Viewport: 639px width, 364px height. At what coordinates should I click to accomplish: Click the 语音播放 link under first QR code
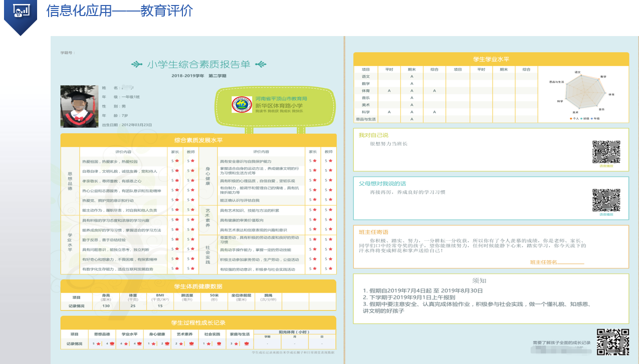click(x=606, y=166)
